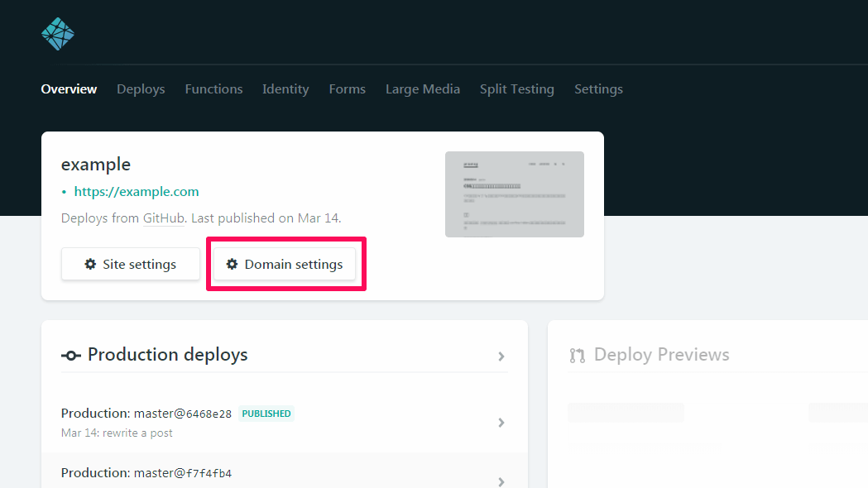
Task: Switch to the Large Media tab
Action: point(422,89)
